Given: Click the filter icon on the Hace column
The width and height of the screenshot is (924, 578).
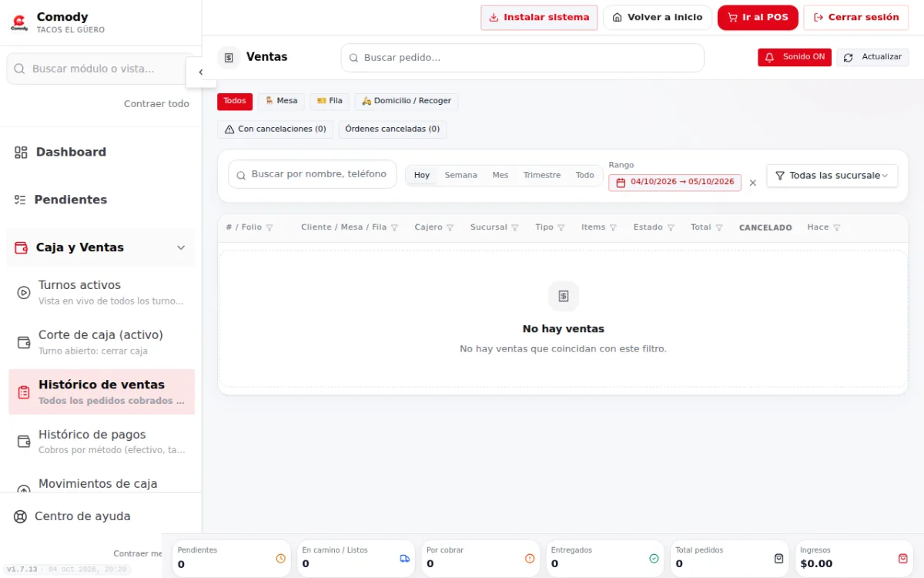Looking at the screenshot, I should tap(836, 228).
